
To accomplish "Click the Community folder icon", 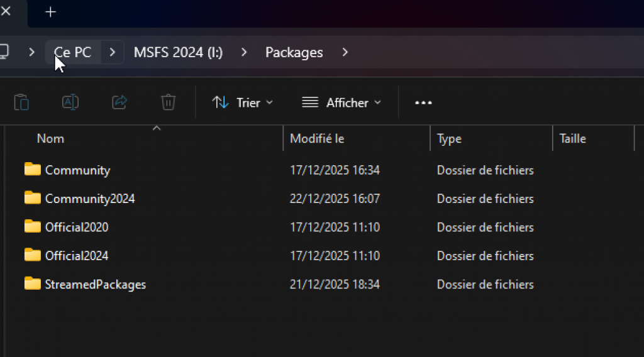I will tap(33, 170).
